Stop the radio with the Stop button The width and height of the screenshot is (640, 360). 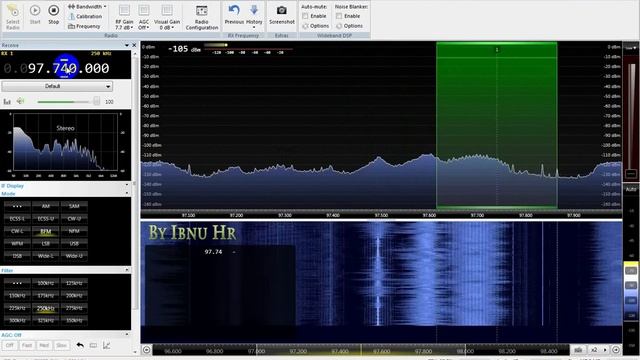(x=53, y=14)
